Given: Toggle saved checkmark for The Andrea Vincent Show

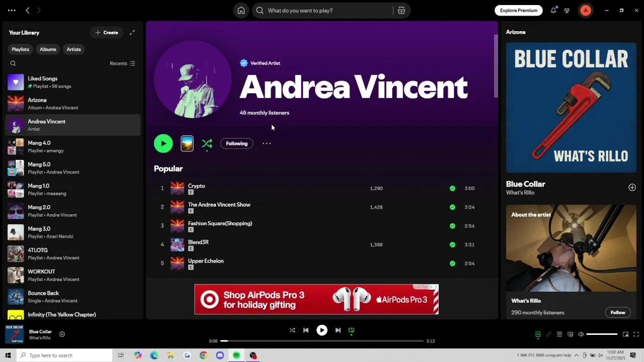Looking at the screenshot, I should 452,207.
